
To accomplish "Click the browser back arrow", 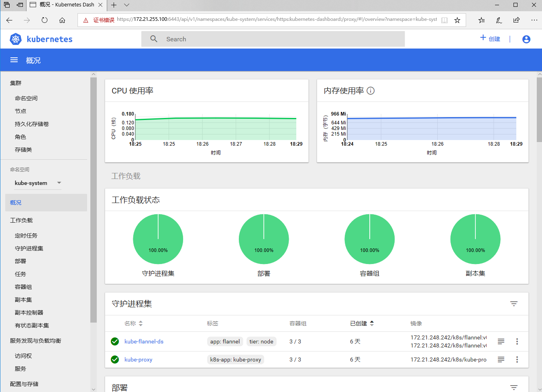I will pos(9,20).
